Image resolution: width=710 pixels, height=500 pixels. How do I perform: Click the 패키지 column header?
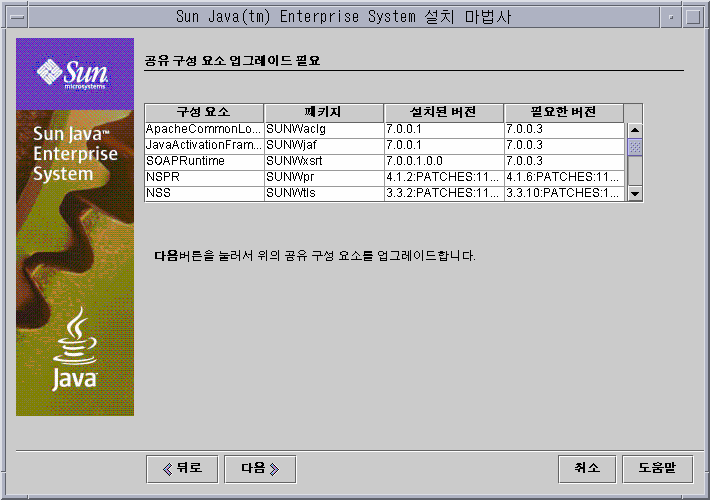pyautogui.click(x=324, y=113)
